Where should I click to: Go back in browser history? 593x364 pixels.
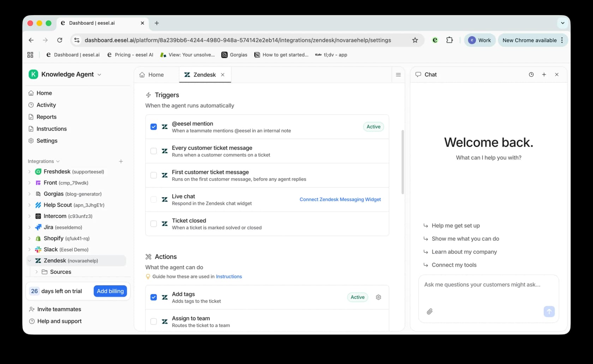click(31, 40)
